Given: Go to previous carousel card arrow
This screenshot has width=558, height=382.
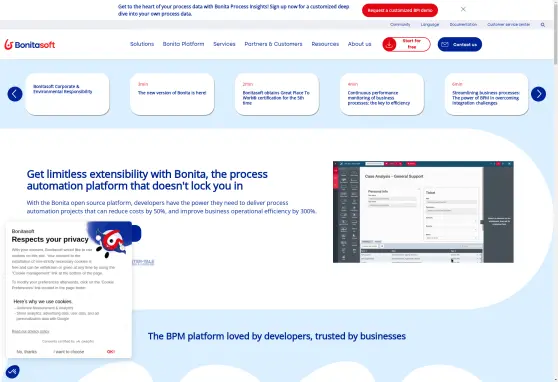Looking at the screenshot, I should tap(15, 94).
